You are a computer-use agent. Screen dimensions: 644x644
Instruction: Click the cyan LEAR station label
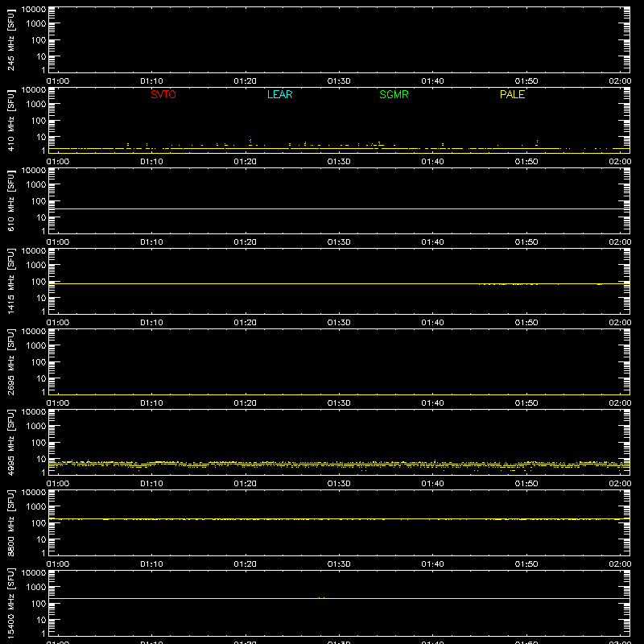[279, 94]
